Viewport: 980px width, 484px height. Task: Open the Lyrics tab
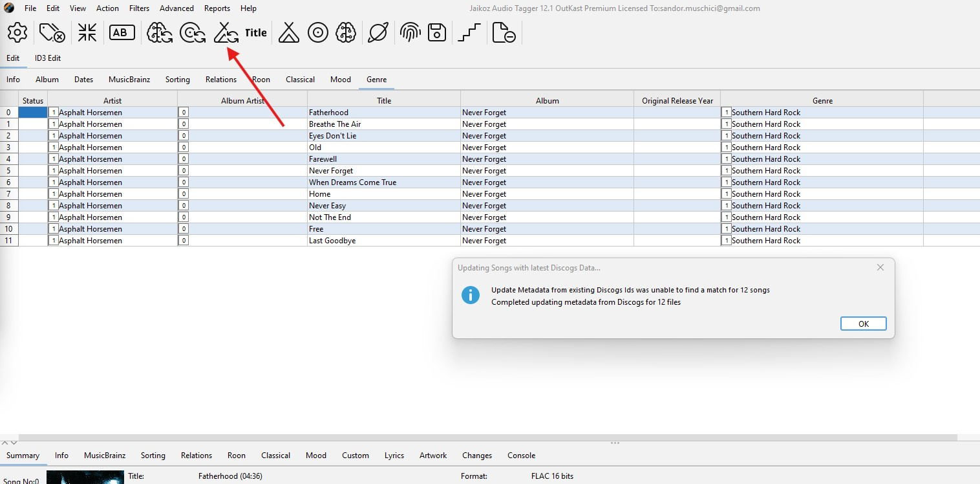[x=394, y=456]
